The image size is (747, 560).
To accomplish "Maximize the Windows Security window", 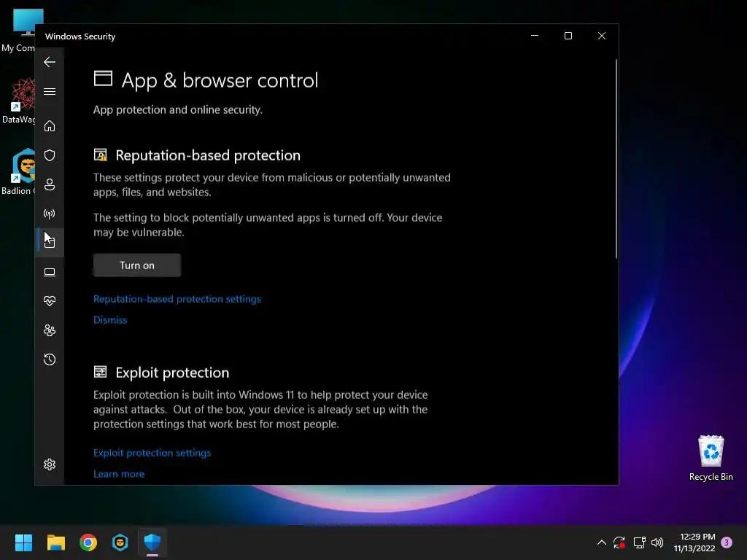I will pyautogui.click(x=568, y=36).
